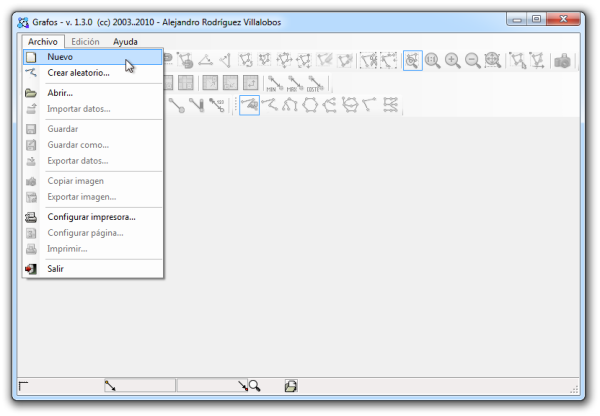The width and height of the screenshot is (600, 416).
Task: Click the expand graph outward arrows icon
Action: (x=284, y=60)
